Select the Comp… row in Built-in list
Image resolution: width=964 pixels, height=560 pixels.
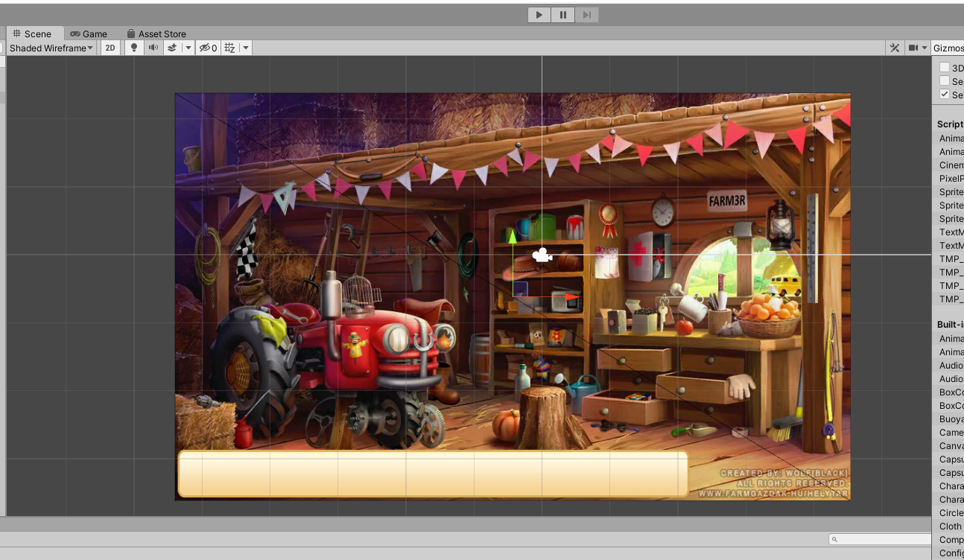point(949,540)
